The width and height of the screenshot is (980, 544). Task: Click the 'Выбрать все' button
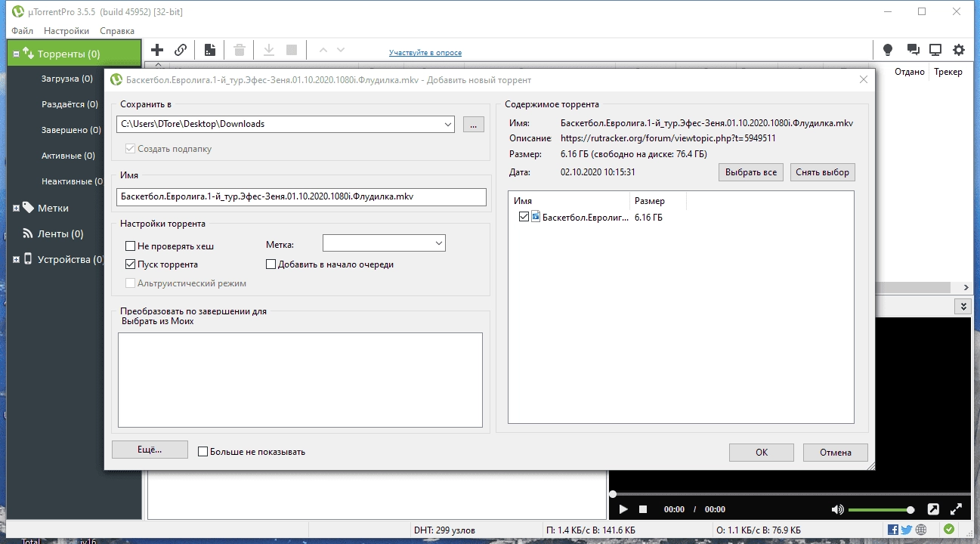tap(750, 172)
